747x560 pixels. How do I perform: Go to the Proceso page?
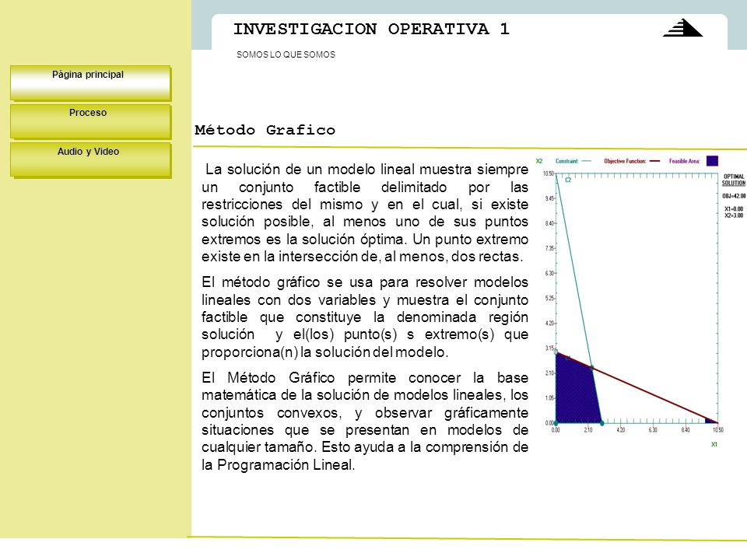point(90,121)
